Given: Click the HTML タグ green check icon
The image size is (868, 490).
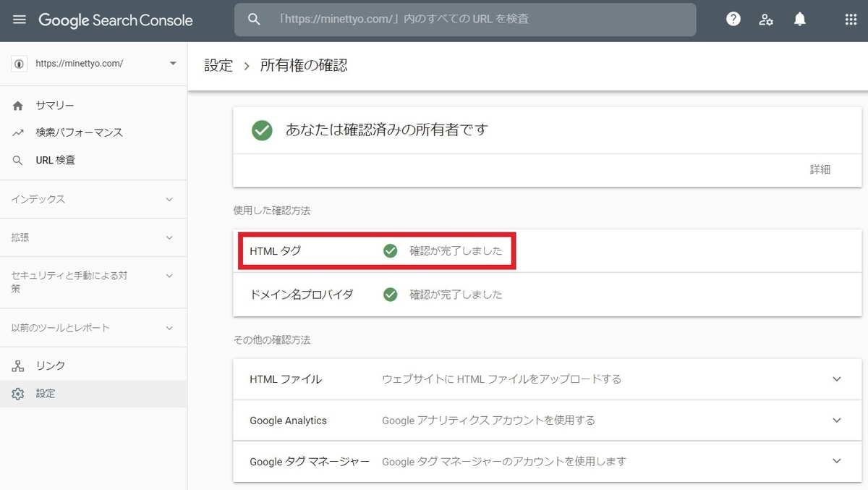Looking at the screenshot, I should click(391, 251).
